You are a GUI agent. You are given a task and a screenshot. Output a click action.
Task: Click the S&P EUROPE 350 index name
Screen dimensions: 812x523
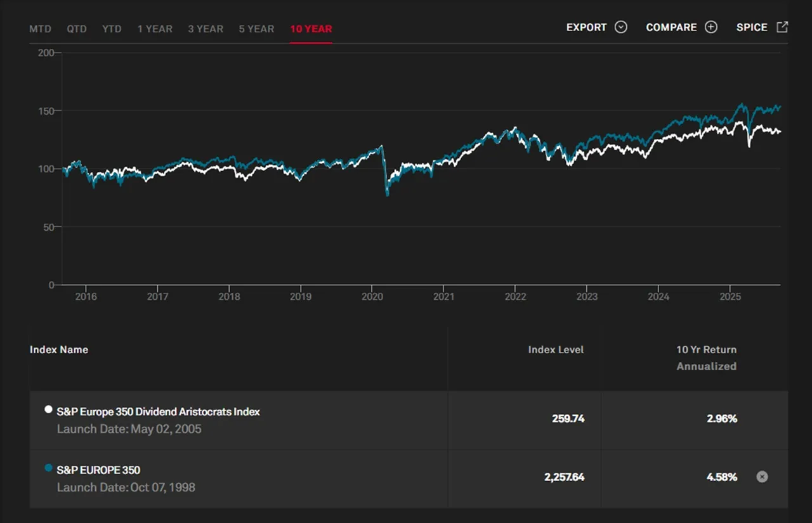click(98, 470)
